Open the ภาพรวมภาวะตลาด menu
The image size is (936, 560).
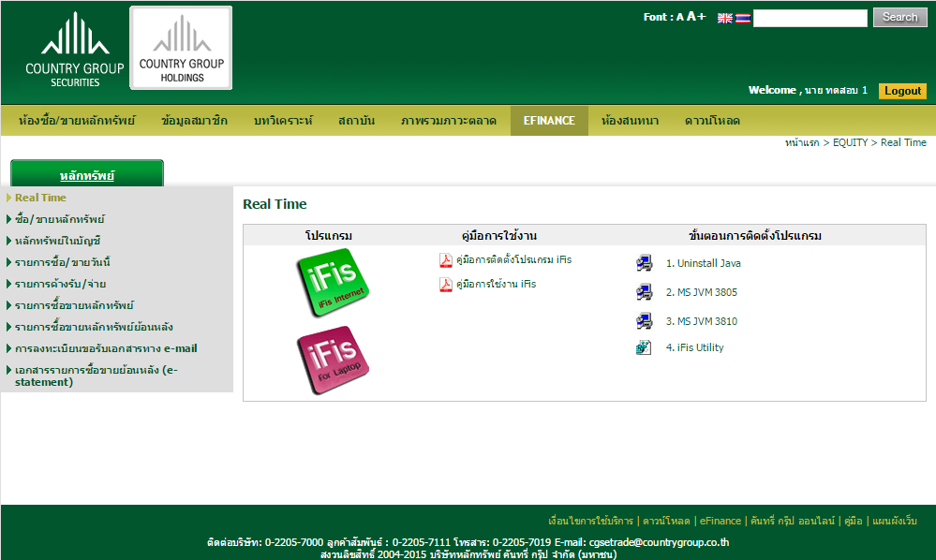click(448, 121)
